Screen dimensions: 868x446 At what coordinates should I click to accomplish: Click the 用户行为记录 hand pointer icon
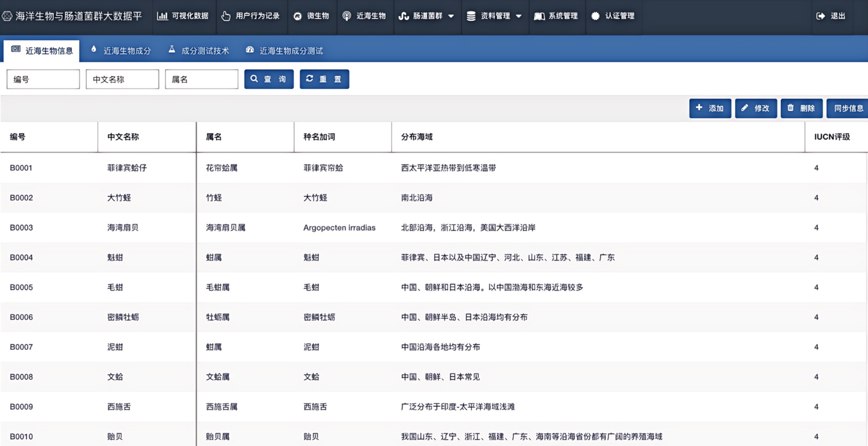coord(226,16)
